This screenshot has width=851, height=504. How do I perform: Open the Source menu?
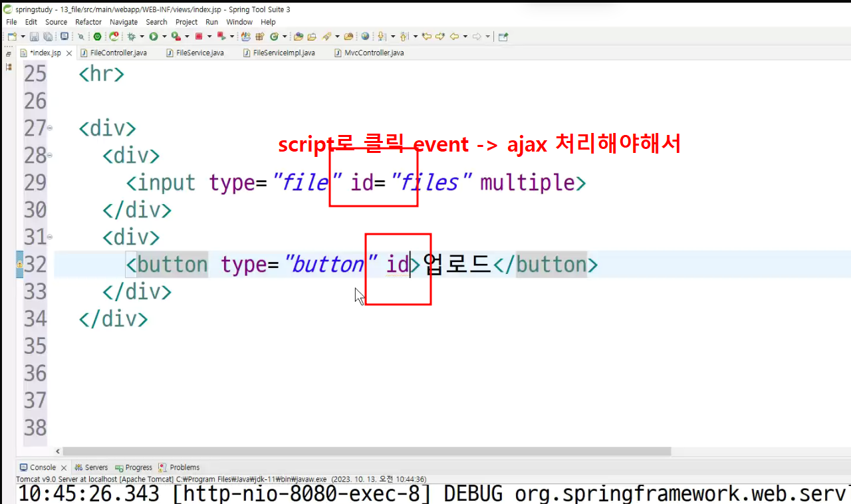click(x=56, y=22)
